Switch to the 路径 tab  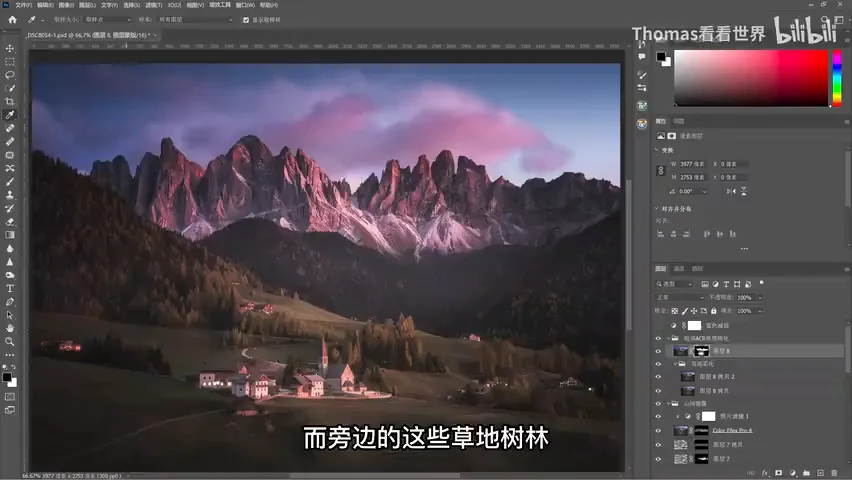pos(698,269)
